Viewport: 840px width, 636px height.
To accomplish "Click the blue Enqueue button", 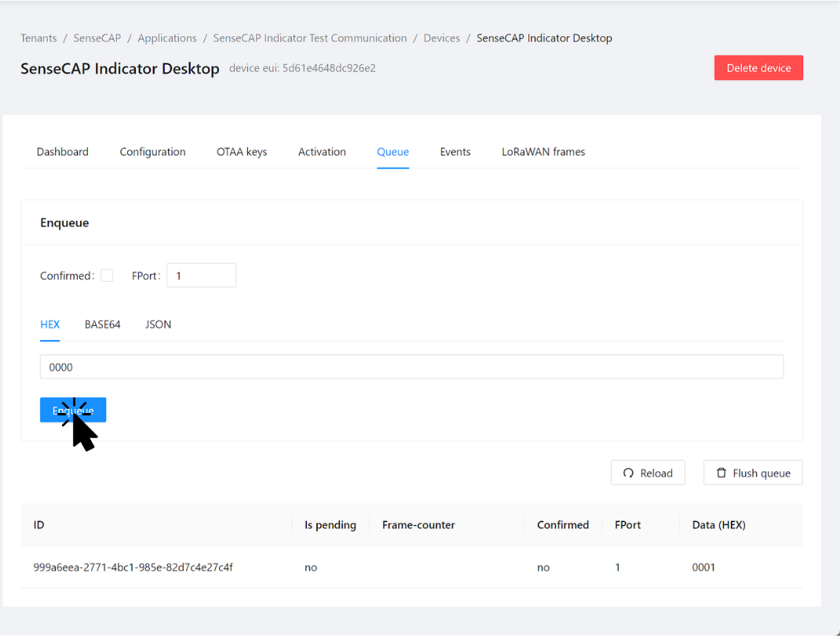I will [x=73, y=410].
